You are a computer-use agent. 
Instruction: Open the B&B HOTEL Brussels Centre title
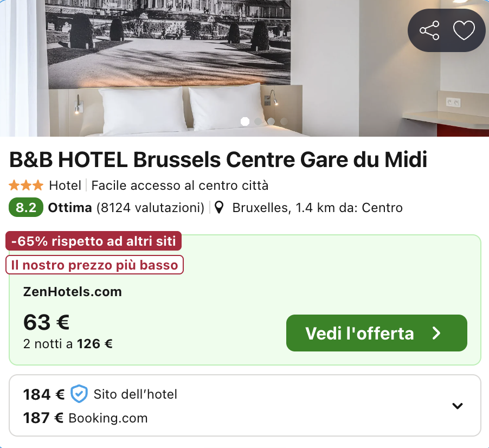point(218,160)
